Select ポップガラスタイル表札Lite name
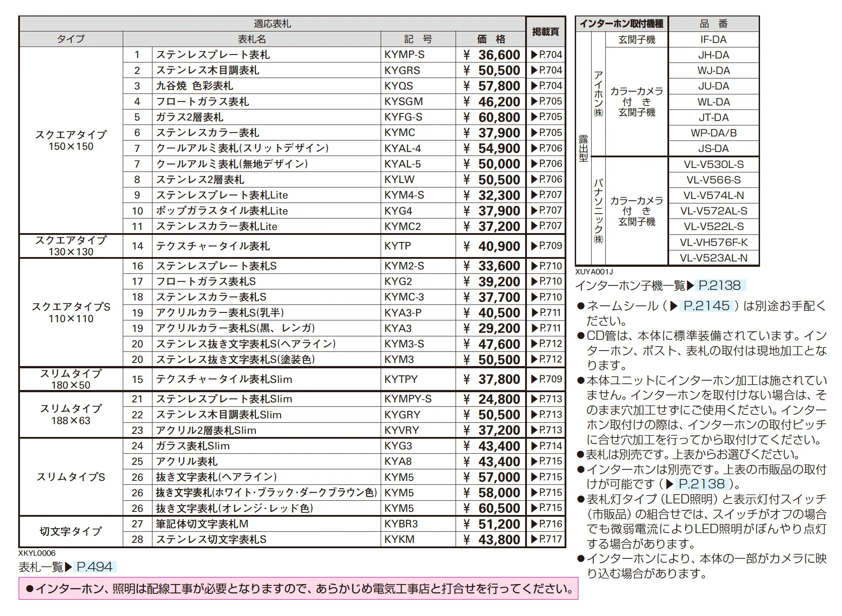 point(222,211)
